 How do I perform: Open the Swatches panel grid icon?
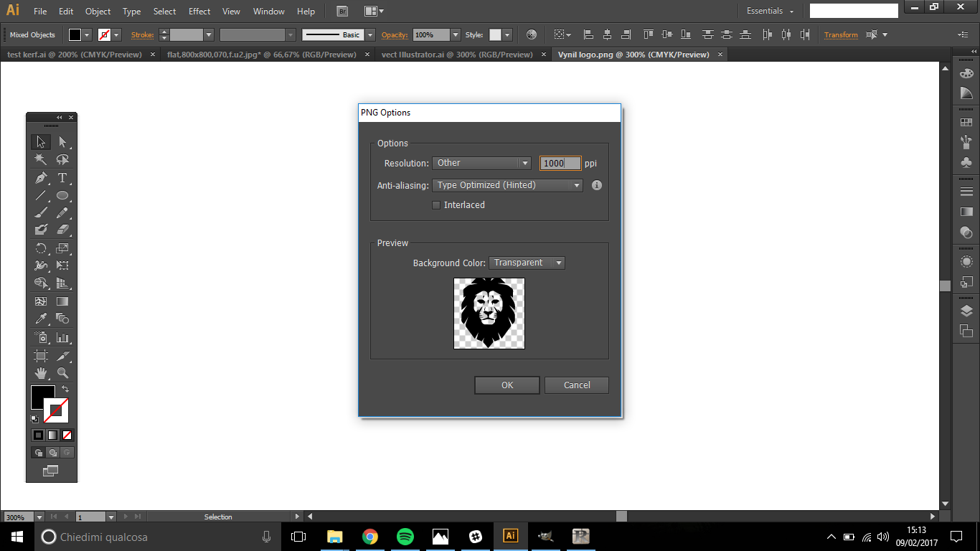point(966,123)
